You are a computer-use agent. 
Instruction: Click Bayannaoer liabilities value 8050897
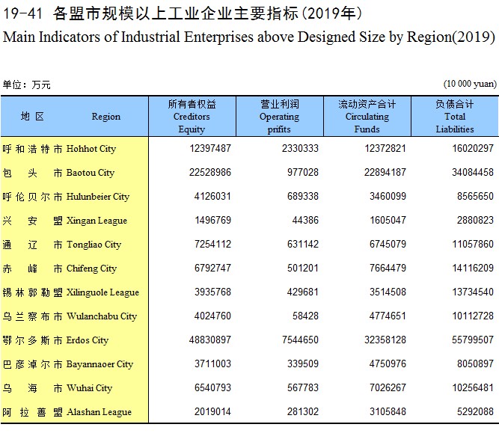tap(476, 363)
